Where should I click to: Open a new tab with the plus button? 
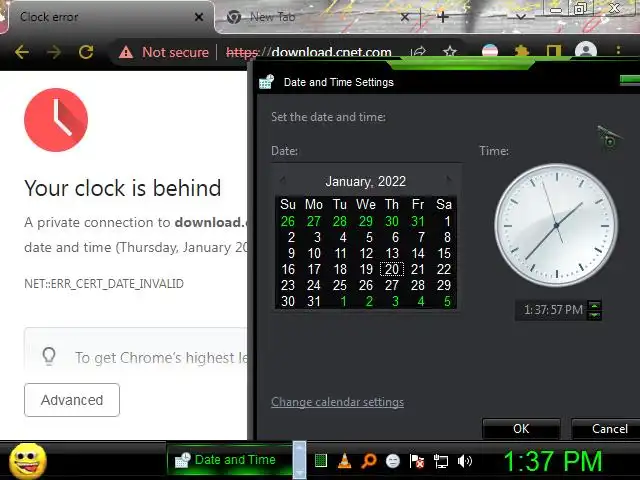(x=442, y=17)
